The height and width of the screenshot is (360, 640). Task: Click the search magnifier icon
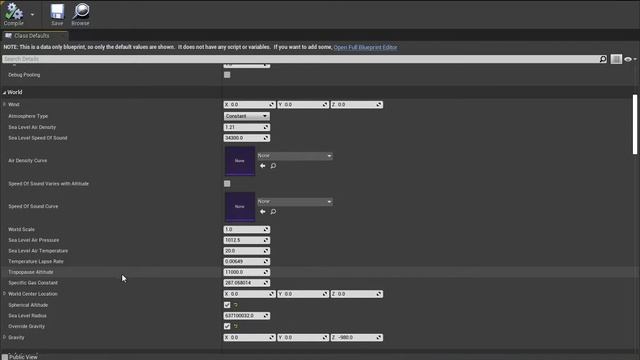point(603,59)
